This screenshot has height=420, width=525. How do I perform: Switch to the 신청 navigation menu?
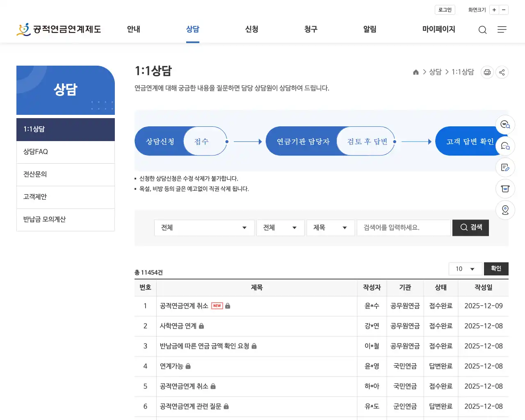251,29
